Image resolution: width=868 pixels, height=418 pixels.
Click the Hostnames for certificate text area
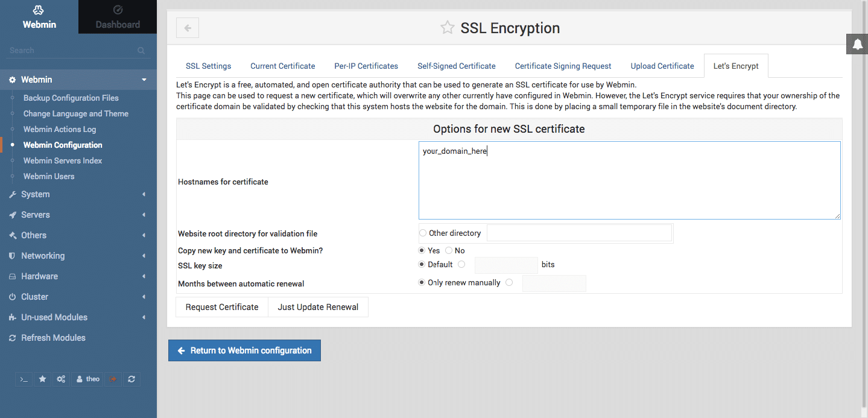629,180
